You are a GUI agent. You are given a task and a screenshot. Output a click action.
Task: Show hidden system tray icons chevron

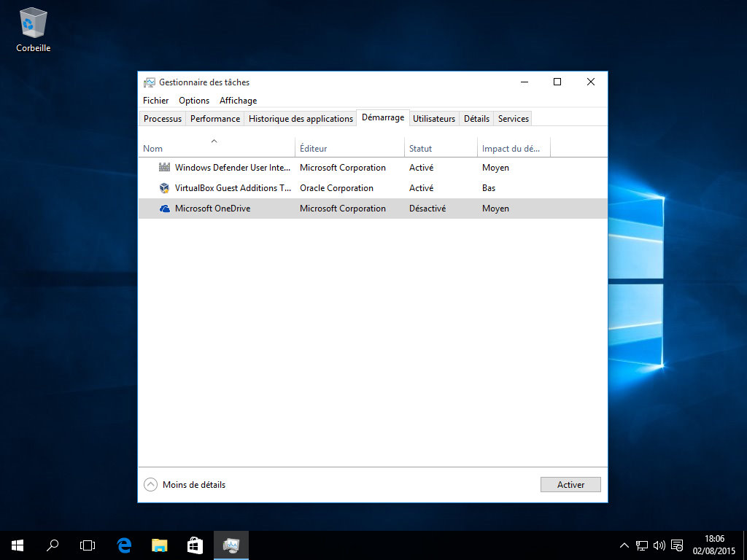coord(624,545)
